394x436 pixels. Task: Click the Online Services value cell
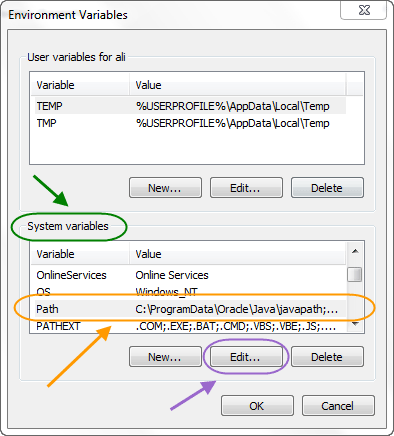click(x=172, y=275)
